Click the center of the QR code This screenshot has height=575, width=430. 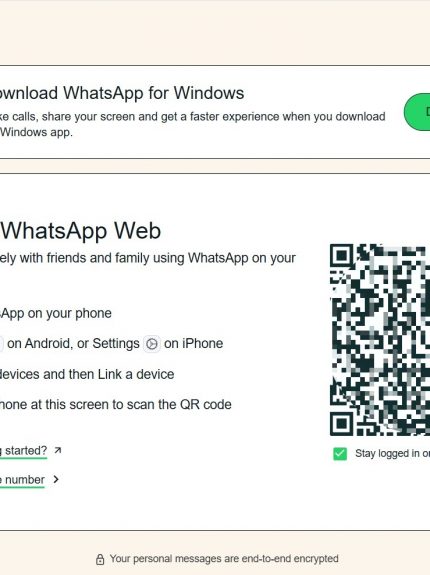[380, 340]
